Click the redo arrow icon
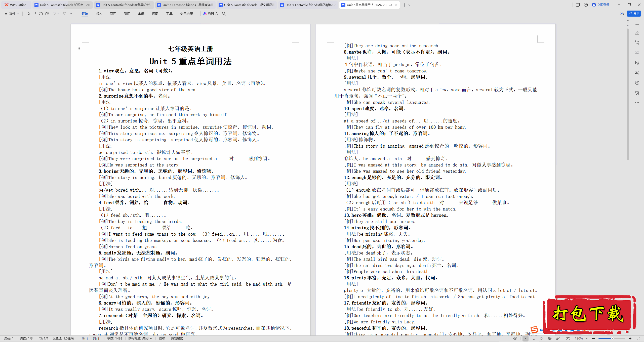The width and height of the screenshot is (644, 342). point(65,14)
